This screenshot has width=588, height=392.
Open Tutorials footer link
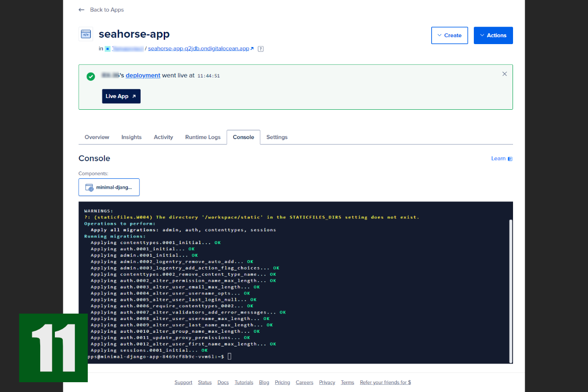coord(244,382)
